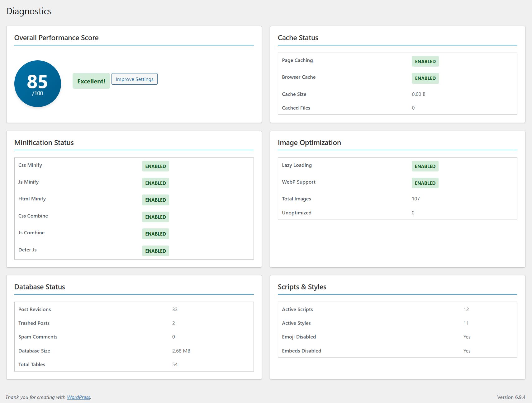
Task: Toggle Css Combine status
Action: click(x=155, y=217)
